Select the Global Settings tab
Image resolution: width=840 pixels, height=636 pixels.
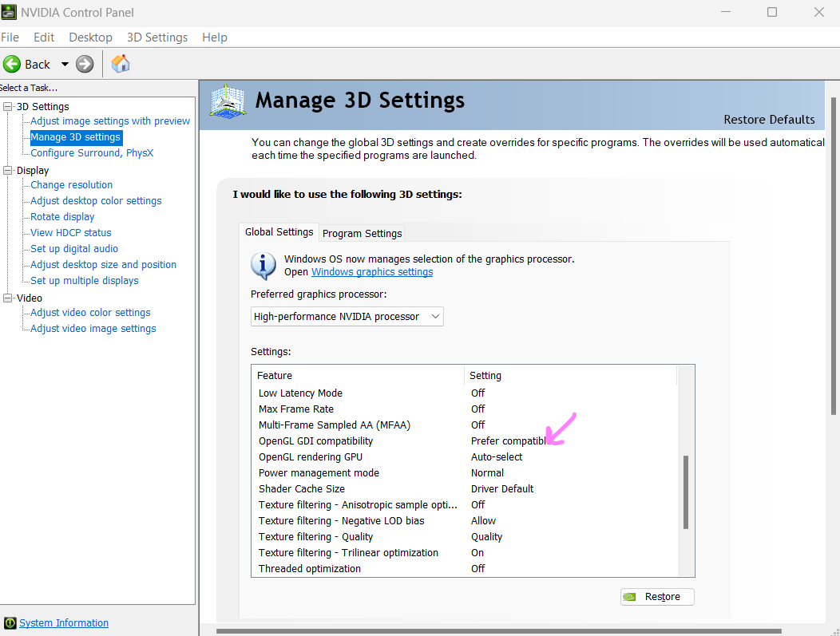tap(279, 231)
